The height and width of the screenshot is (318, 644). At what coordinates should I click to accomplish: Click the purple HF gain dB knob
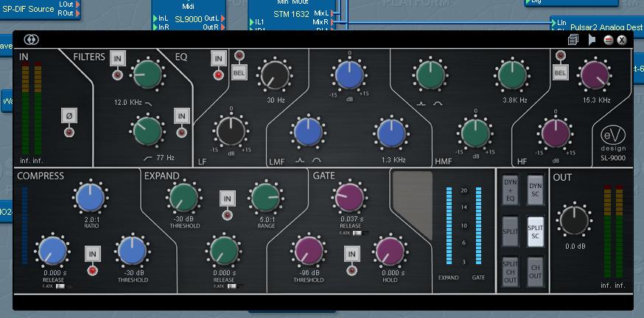coord(556,134)
